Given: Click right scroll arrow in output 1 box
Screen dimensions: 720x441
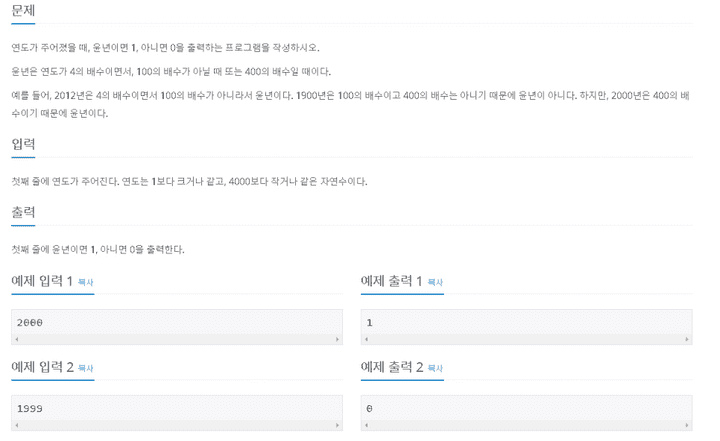Looking at the screenshot, I should [686, 339].
